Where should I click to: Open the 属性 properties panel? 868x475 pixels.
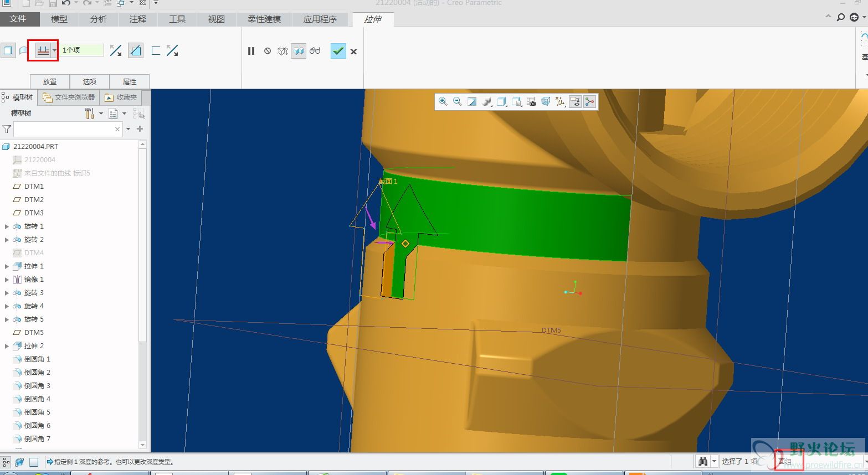[130, 81]
